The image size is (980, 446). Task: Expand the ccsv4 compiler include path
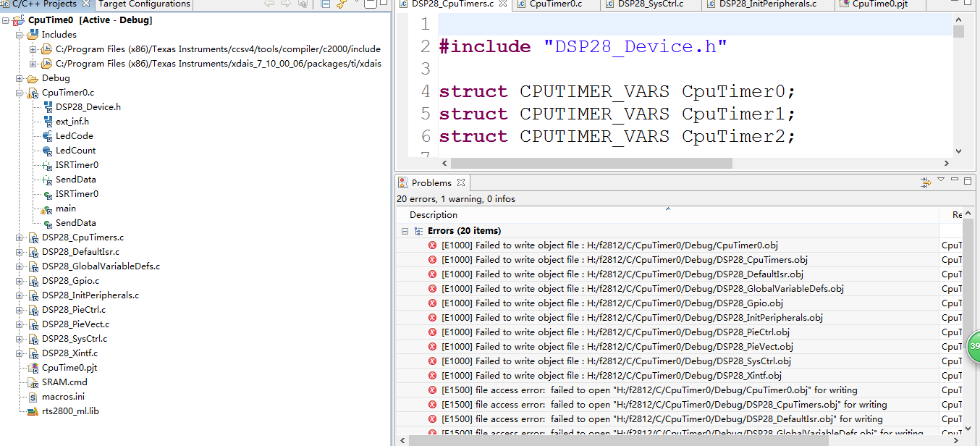[x=33, y=49]
